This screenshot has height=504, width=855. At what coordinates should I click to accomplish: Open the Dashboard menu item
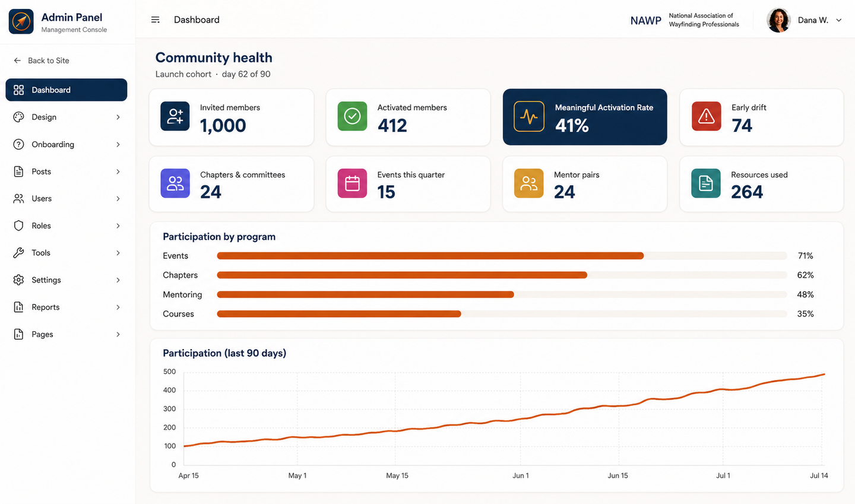point(66,90)
